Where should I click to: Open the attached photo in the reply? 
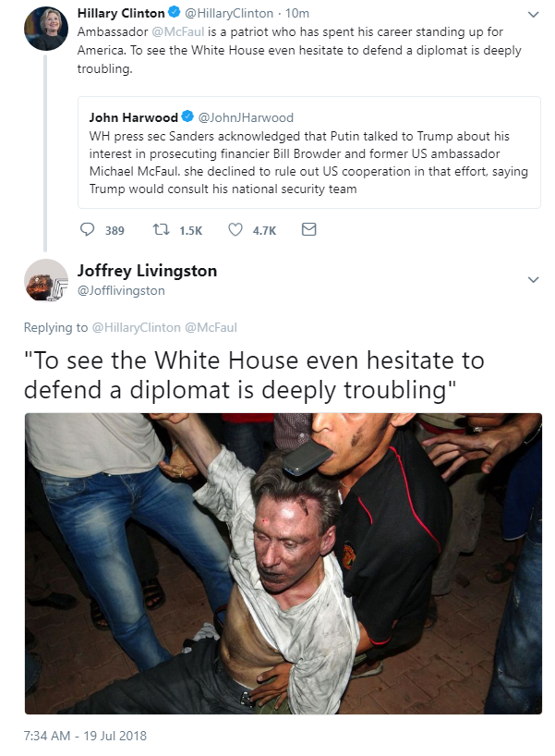284,563
